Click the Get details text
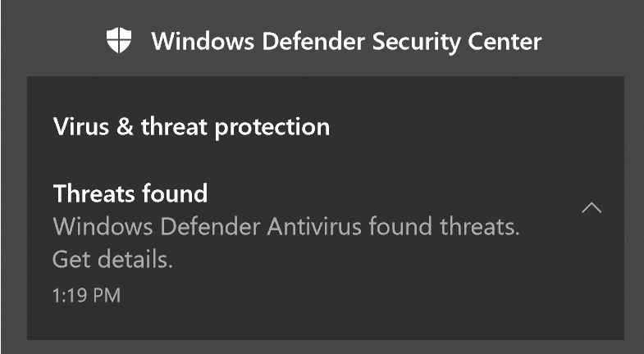Viewport: 644px width, 354px height. click(x=112, y=260)
